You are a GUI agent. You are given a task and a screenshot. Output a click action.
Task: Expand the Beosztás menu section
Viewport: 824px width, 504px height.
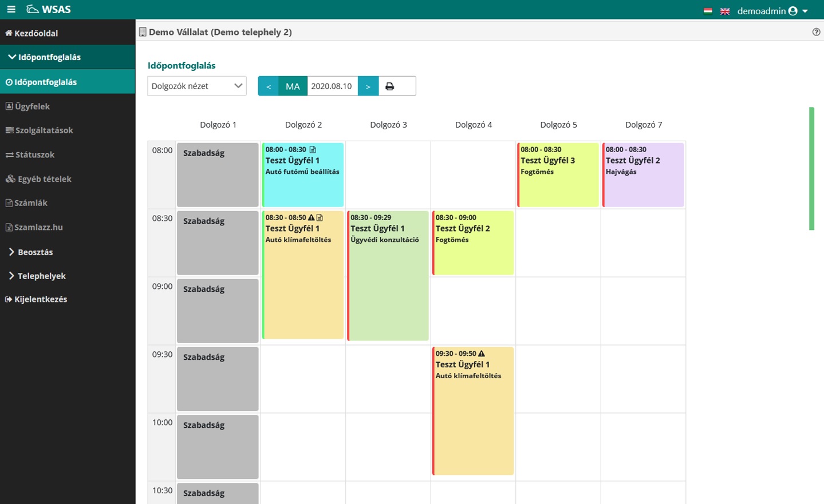click(x=34, y=252)
